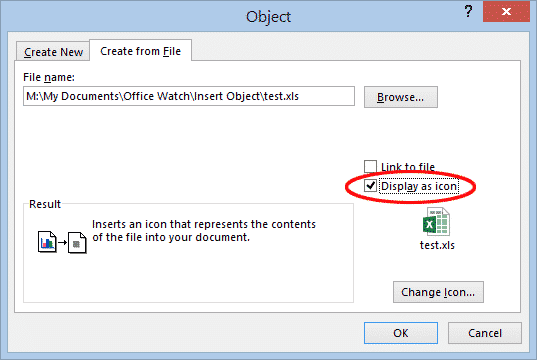Close the Object dialog with the X

(x=506, y=12)
